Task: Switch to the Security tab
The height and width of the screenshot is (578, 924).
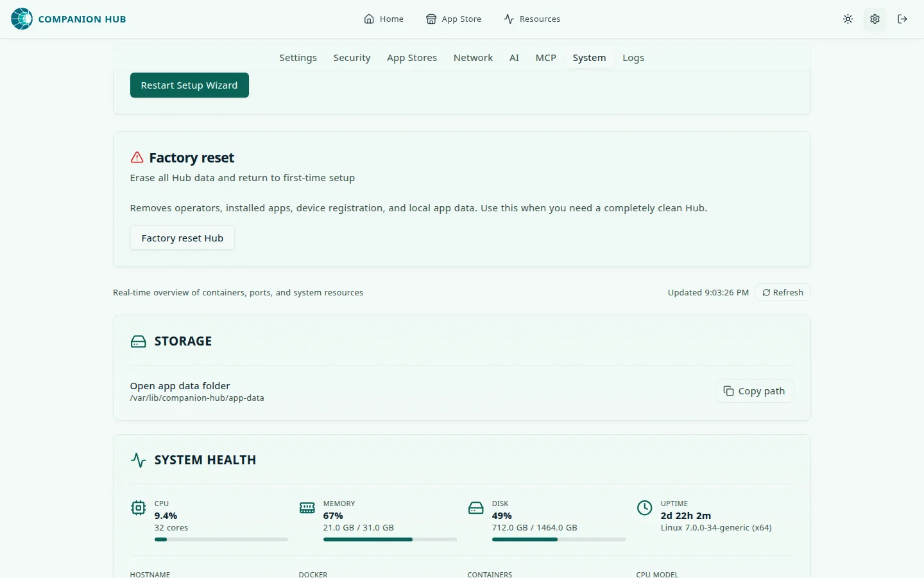Action: click(x=352, y=58)
